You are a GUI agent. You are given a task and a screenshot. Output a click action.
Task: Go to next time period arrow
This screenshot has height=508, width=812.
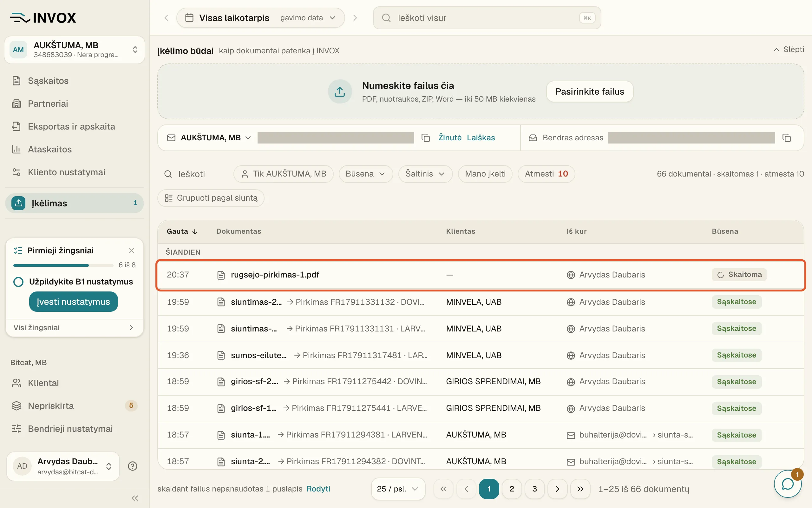click(355, 18)
